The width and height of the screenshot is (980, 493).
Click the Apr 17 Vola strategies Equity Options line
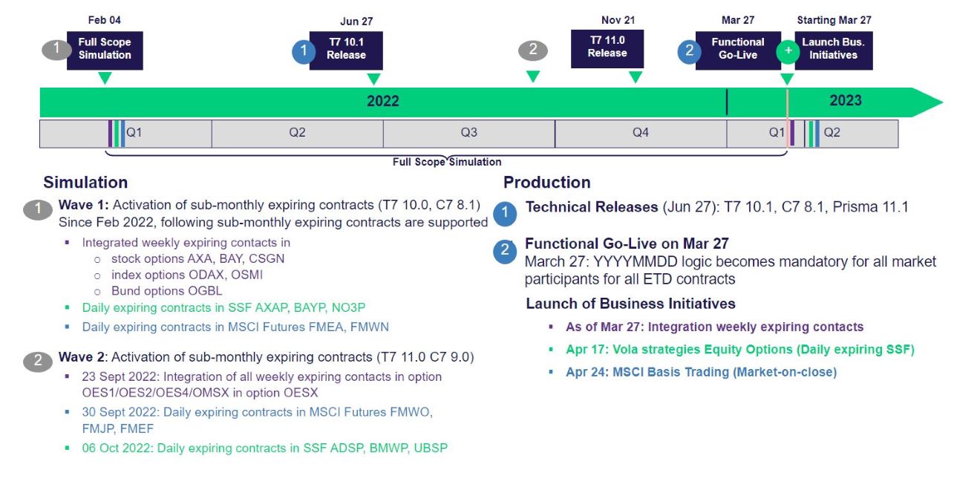pyautogui.click(x=739, y=350)
